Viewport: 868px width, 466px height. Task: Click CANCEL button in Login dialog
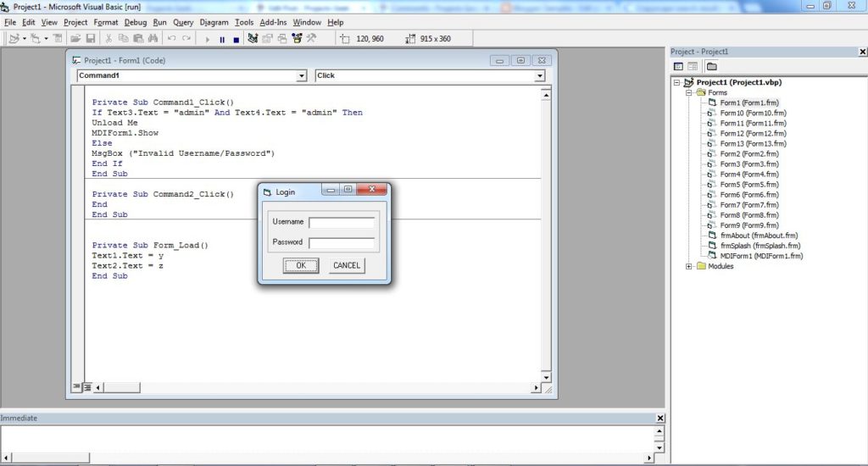point(347,266)
